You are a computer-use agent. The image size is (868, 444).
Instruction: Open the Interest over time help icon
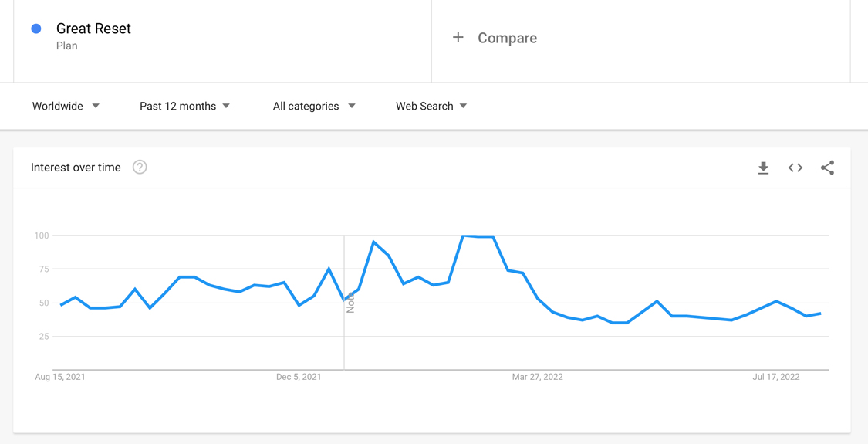[x=140, y=168]
